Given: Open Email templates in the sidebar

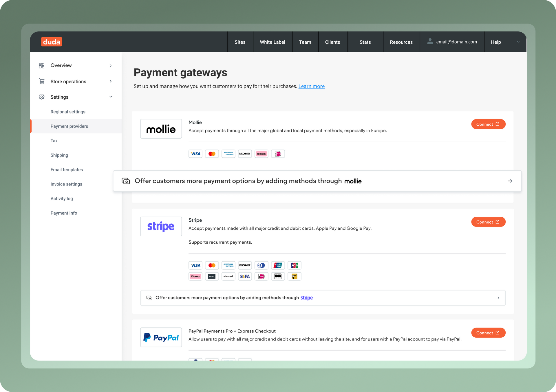Looking at the screenshot, I should [67, 170].
